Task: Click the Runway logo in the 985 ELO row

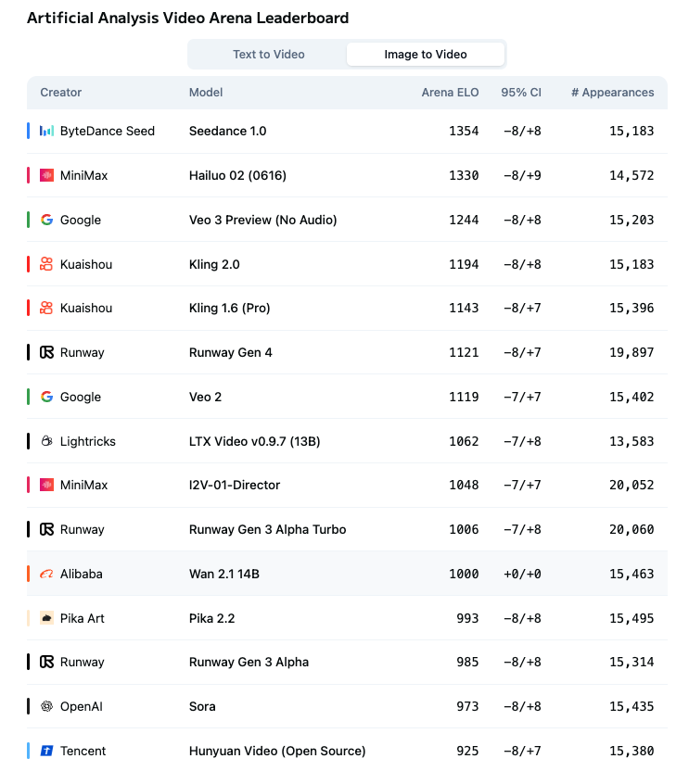Action: coord(46,662)
